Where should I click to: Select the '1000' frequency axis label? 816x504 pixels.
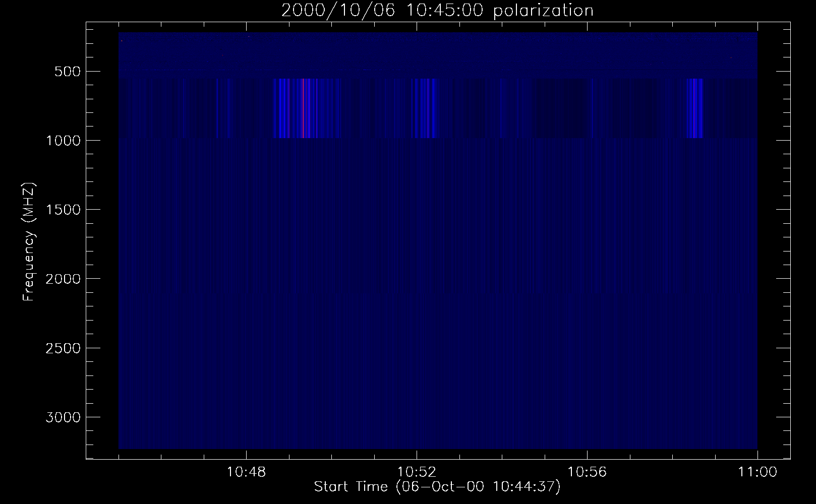coord(63,141)
